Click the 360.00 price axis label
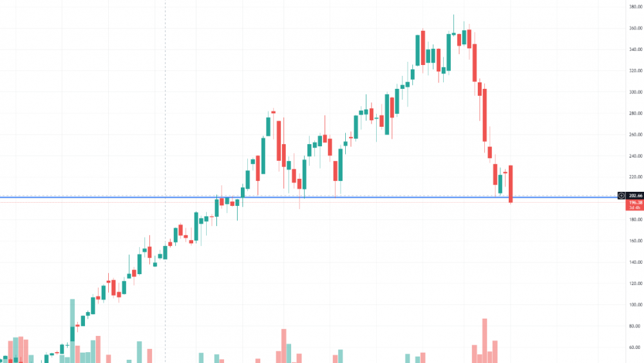644x363 pixels. (x=635, y=28)
